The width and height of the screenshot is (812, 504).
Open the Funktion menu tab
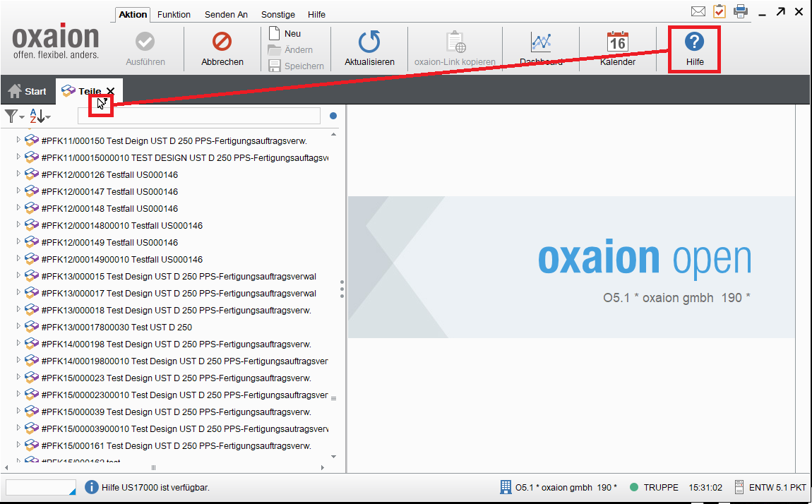coord(174,14)
